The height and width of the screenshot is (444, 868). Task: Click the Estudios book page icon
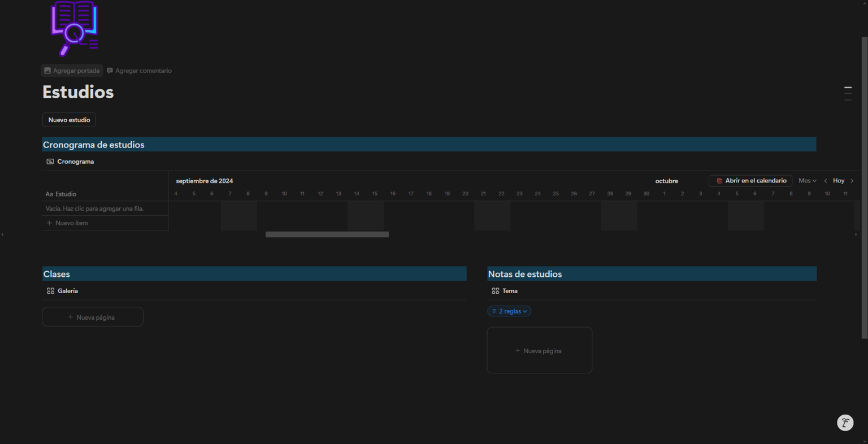point(74,28)
